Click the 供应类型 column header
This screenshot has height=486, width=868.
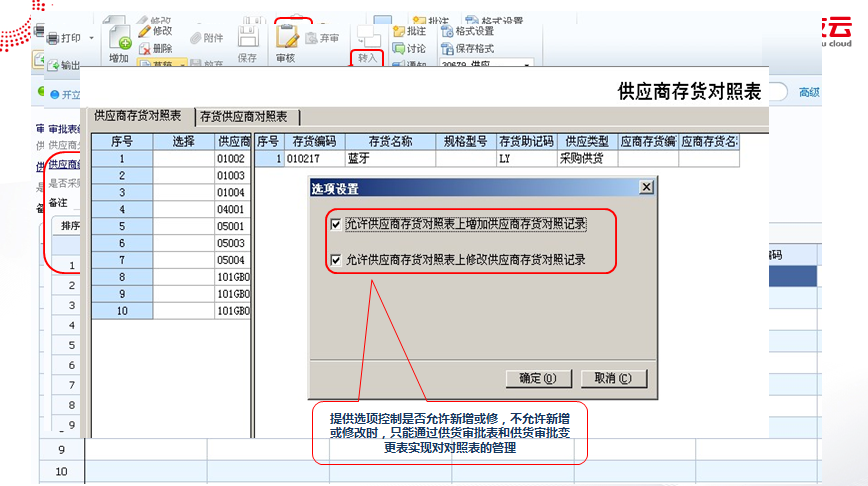pyautogui.click(x=587, y=142)
